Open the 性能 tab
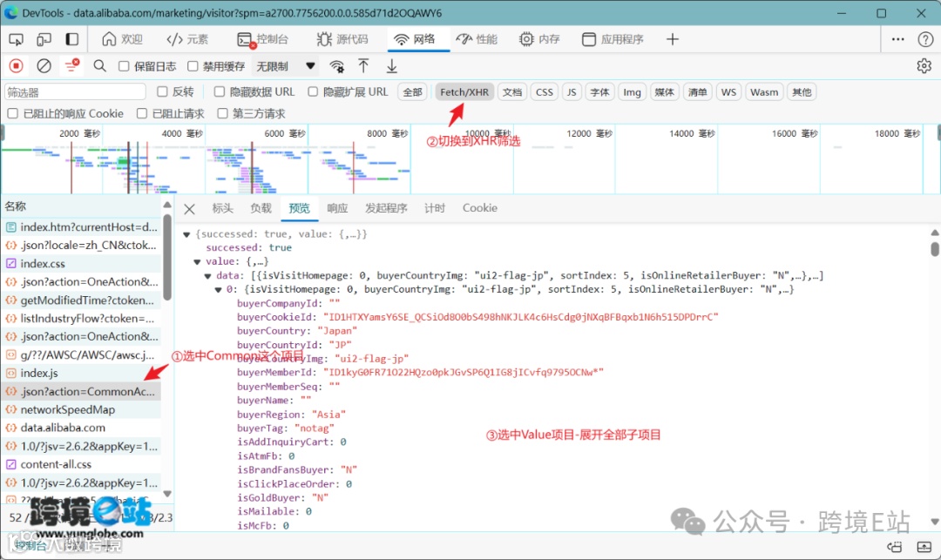 pyautogui.click(x=477, y=39)
